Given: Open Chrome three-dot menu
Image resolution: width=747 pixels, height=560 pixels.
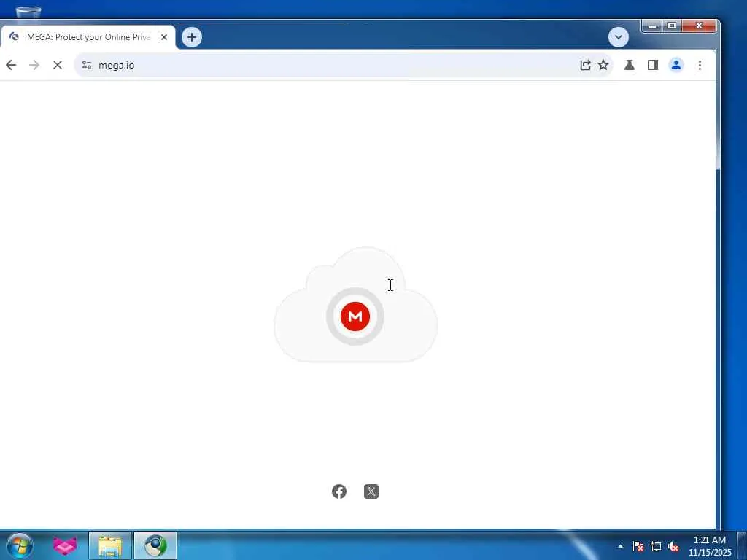Looking at the screenshot, I should tap(700, 65).
